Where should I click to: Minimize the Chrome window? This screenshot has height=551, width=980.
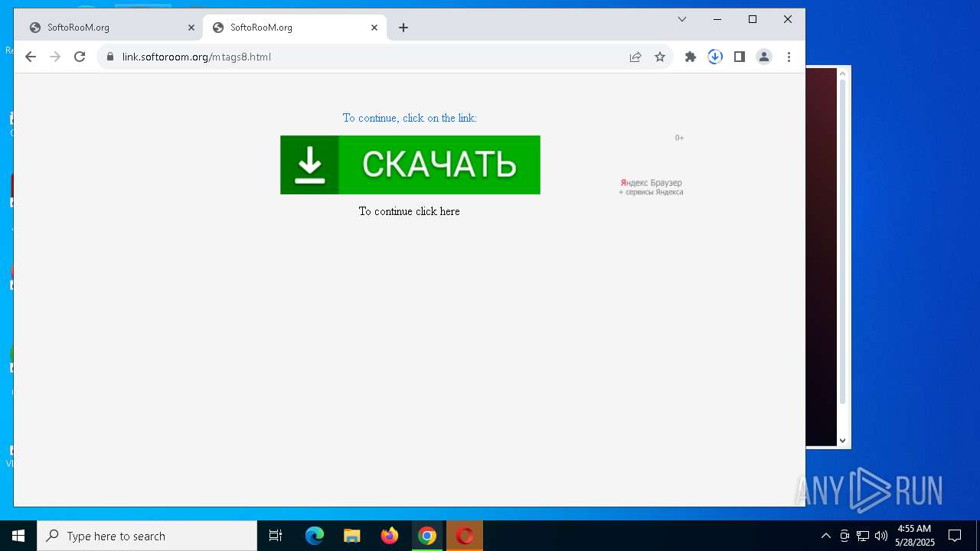point(717,19)
